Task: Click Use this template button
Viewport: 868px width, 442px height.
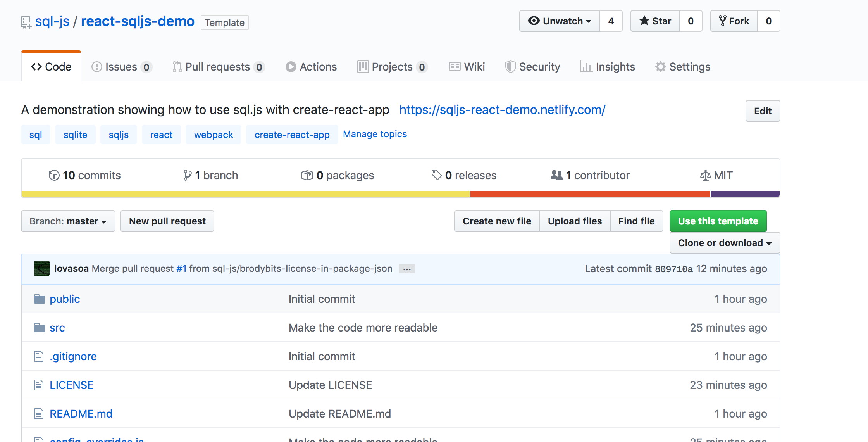Action: coord(718,221)
